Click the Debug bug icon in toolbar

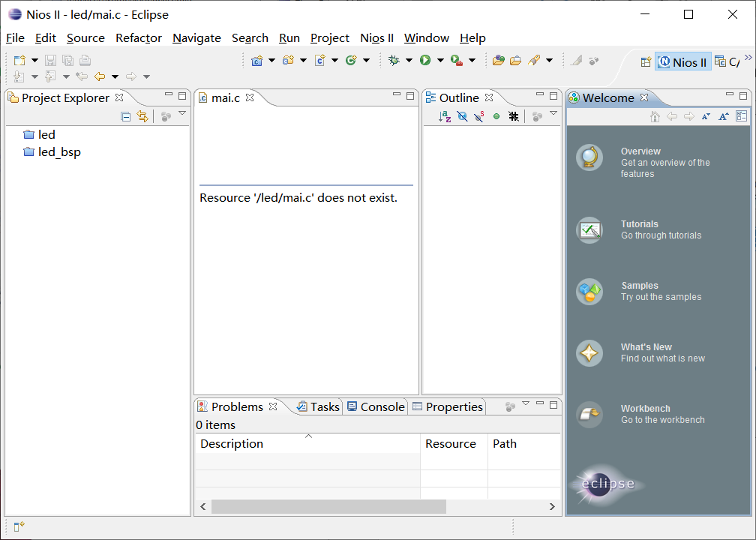[394, 61]
